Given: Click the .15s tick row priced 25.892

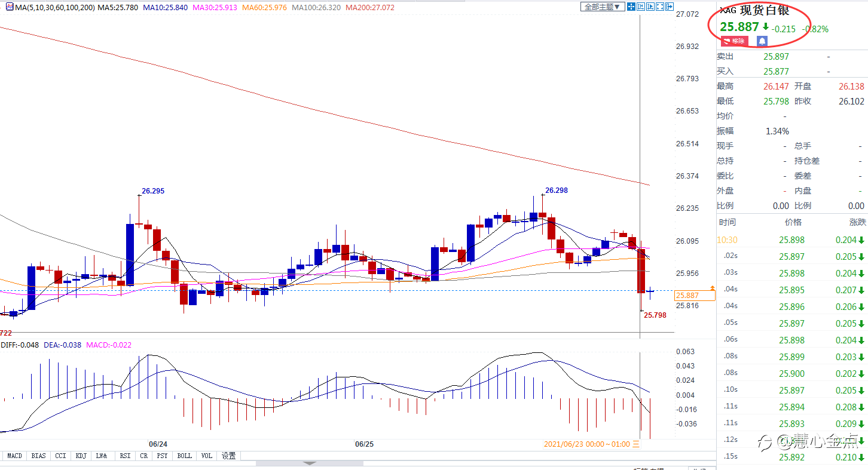Looking at the screenshot, I should coord(792,457).
